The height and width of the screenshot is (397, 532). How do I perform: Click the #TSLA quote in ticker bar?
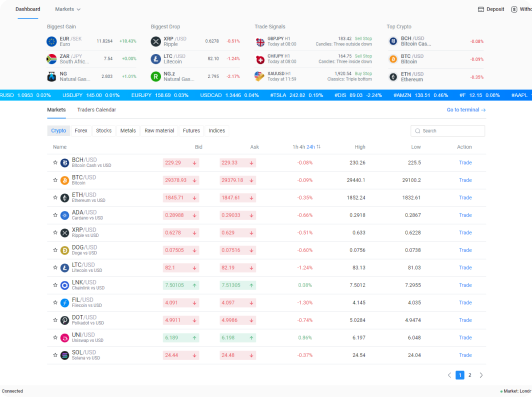(297, 95)
